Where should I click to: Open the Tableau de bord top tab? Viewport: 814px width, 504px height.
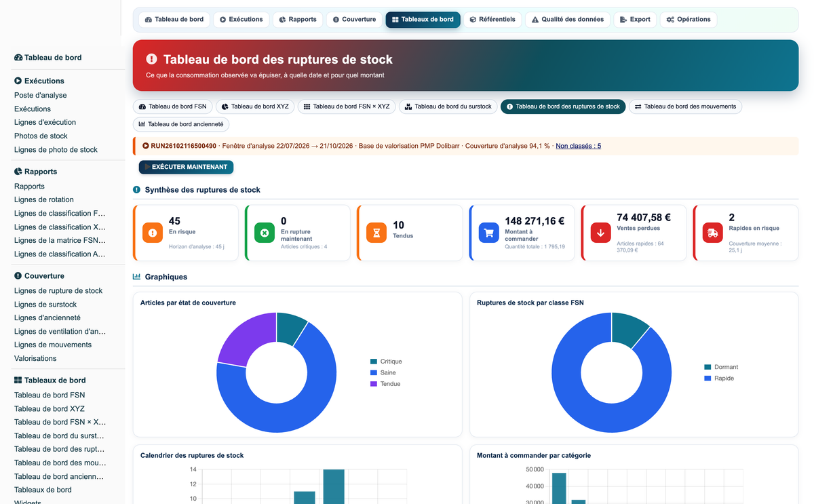174,20
